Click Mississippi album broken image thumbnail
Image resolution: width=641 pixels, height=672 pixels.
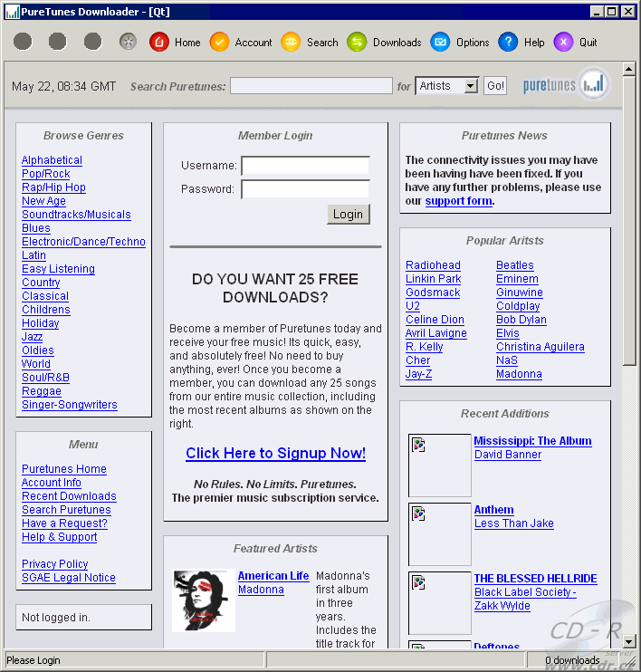440,465
